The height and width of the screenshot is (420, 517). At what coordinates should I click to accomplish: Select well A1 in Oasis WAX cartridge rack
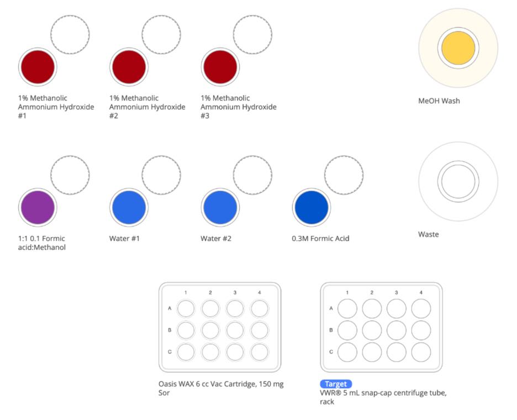(x=186, y=308)
